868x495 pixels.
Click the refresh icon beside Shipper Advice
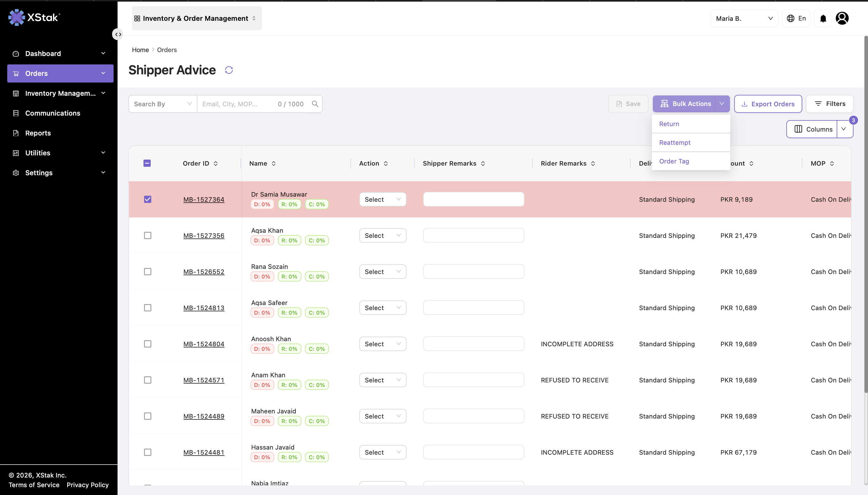[x=229, y=70]
